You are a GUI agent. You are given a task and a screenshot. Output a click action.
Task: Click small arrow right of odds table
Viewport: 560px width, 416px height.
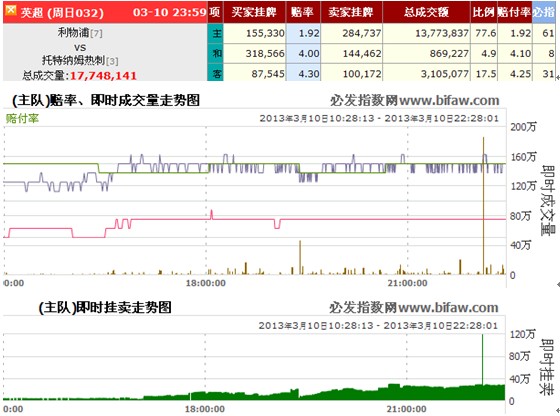click(x=558, y=78)
